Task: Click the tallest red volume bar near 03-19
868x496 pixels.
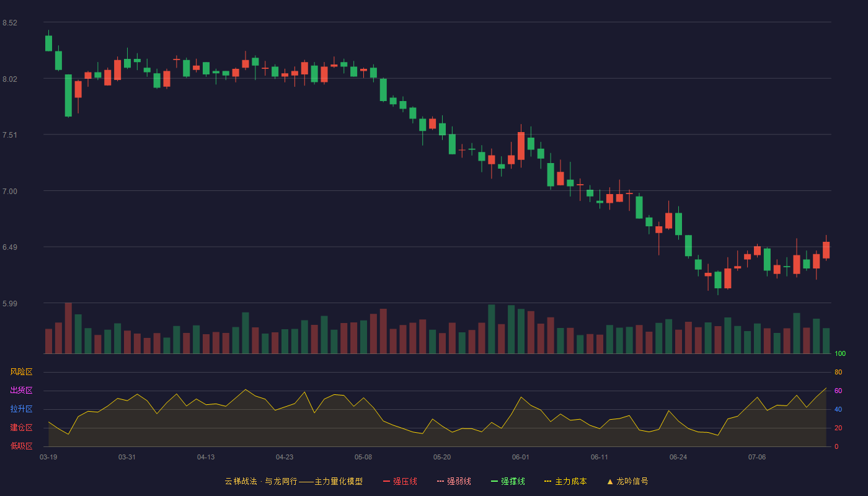Action: (x=68, y=328)
